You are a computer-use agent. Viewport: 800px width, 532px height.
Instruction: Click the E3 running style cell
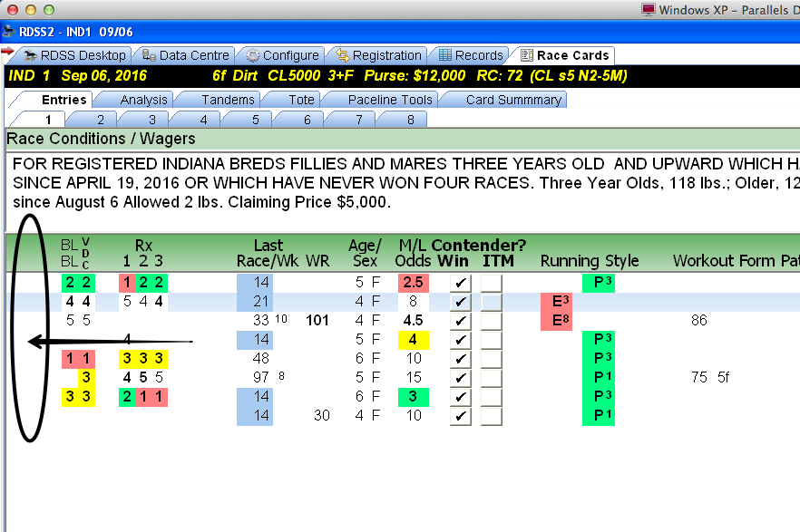point(556,302)
